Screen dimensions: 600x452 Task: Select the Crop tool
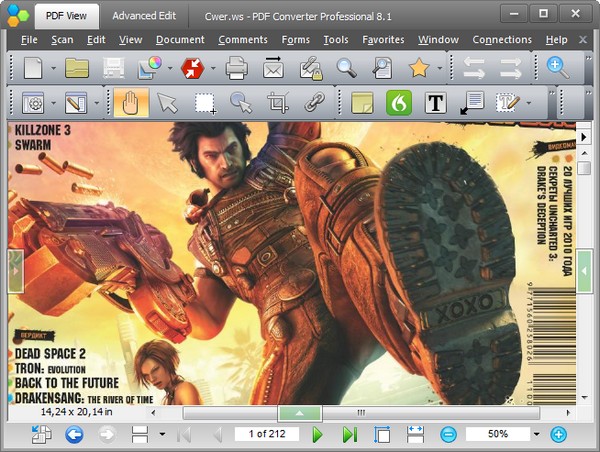click(x=277, y=103)
